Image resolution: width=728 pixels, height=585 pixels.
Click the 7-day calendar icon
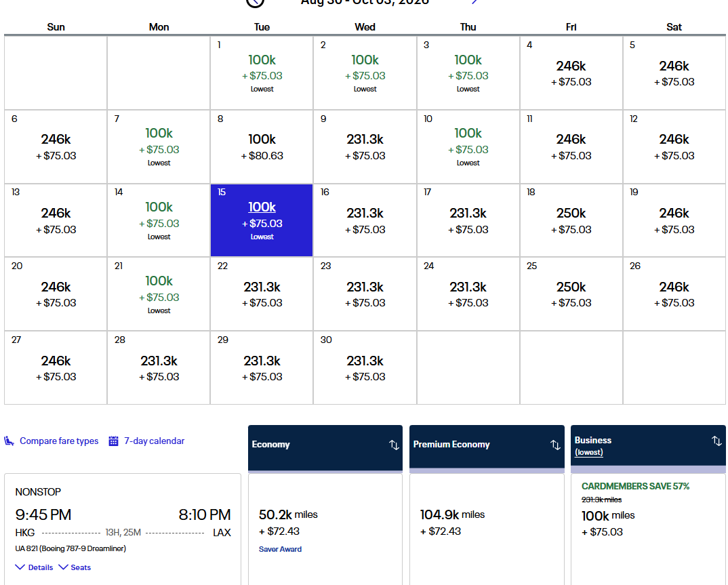pos(114,441)
